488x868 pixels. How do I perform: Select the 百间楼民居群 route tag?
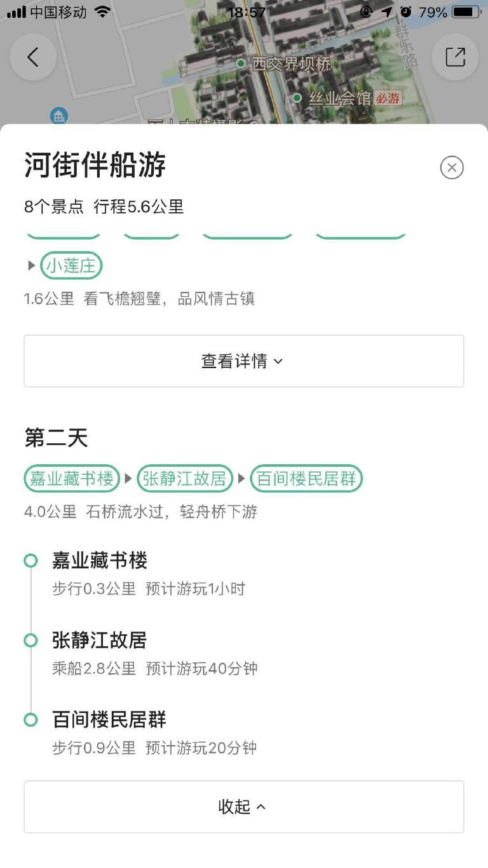306,479
